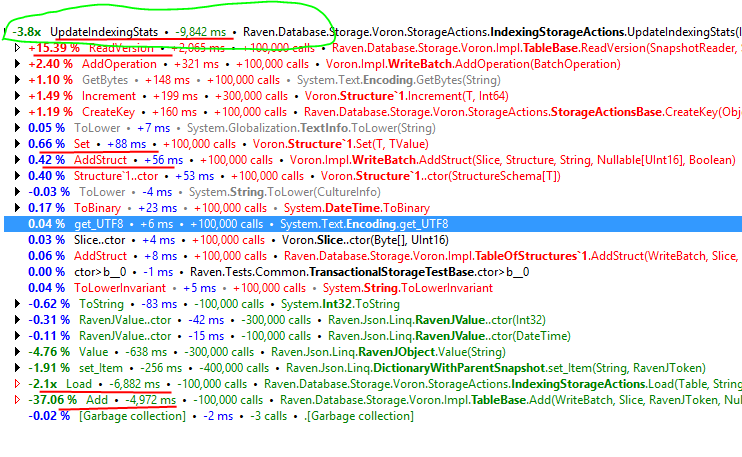Select the UpdateIndexingStats root row
This screenshot has width=742, height=457.
[373, 32]
